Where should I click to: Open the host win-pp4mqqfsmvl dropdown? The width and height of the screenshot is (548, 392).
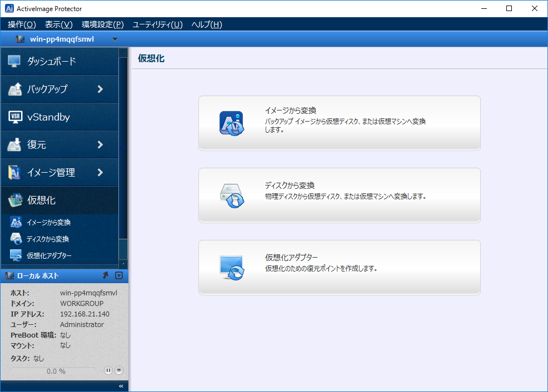tap(115, 39)
